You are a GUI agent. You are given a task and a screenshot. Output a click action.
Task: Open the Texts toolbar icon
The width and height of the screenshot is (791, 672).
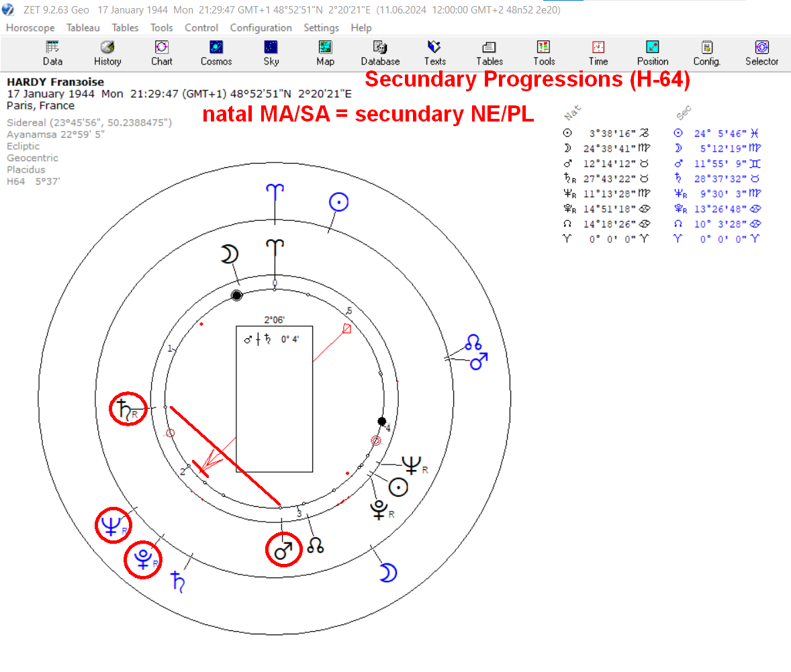point(435,54)
